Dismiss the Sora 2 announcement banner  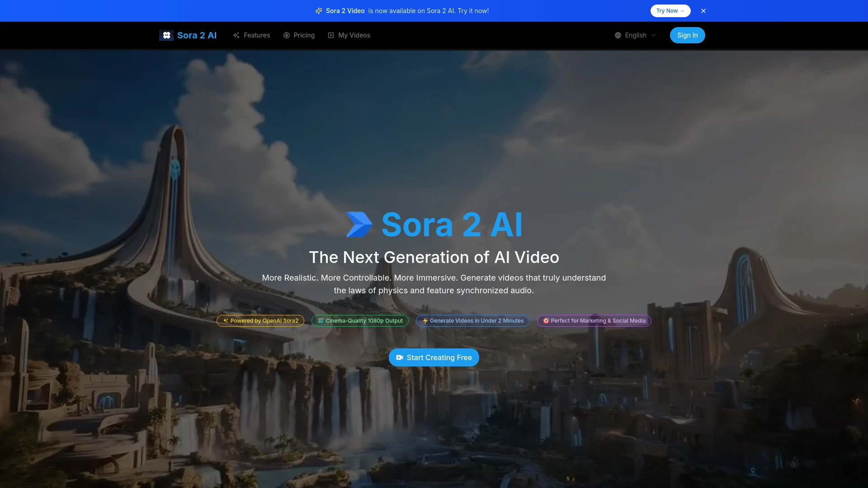click(x=703, y=10)
